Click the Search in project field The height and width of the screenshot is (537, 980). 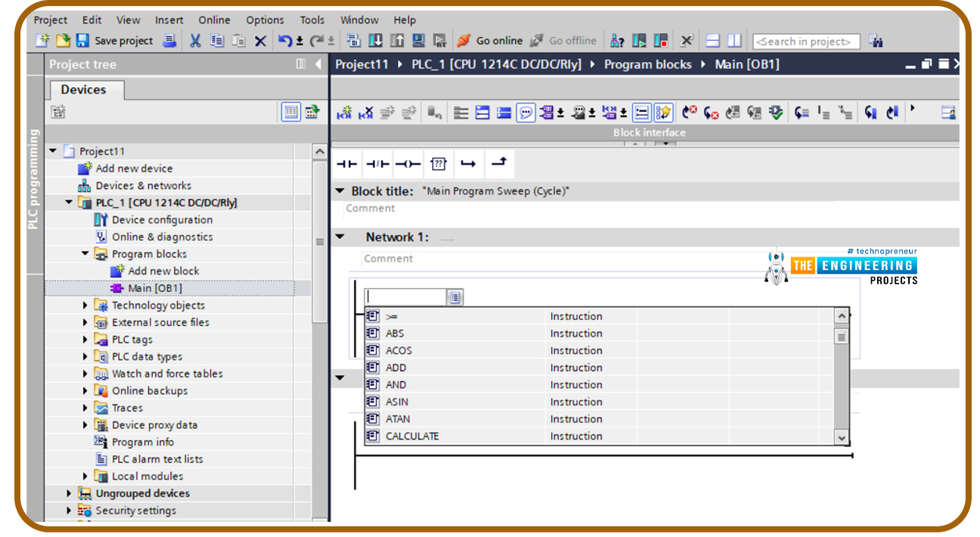coord(806,42)
